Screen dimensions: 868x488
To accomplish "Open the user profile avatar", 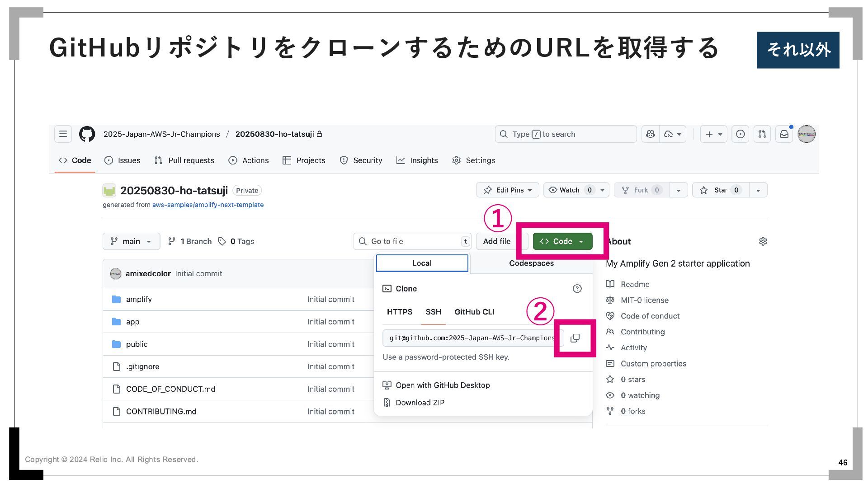I will (807, 134).
